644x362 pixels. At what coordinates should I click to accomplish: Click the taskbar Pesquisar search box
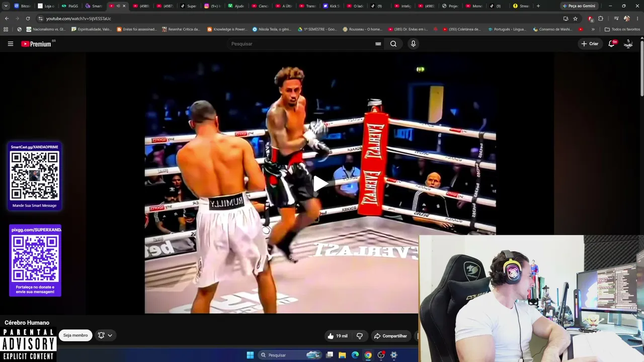tap(289, 355)
